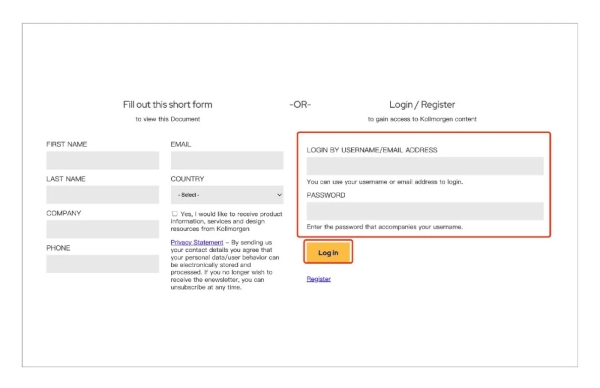Click the Last Name input field

pyautogui.click(x=103, y=194)
